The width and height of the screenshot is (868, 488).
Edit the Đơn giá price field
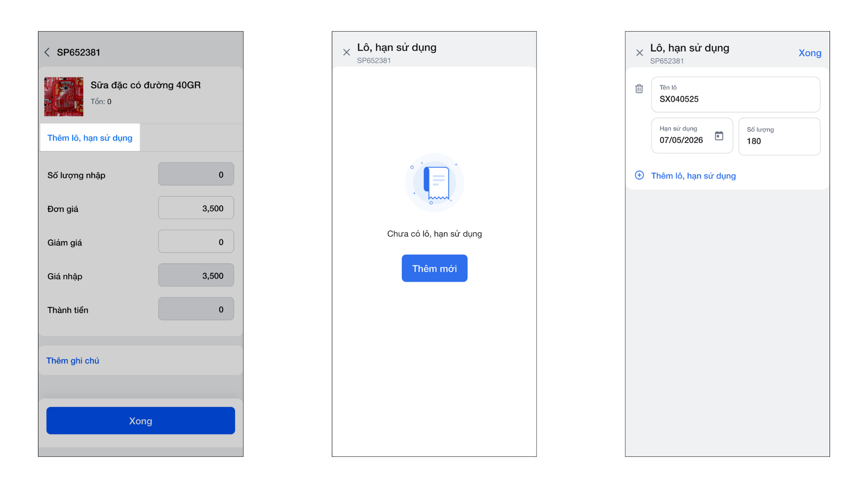(x=196, y=208)
